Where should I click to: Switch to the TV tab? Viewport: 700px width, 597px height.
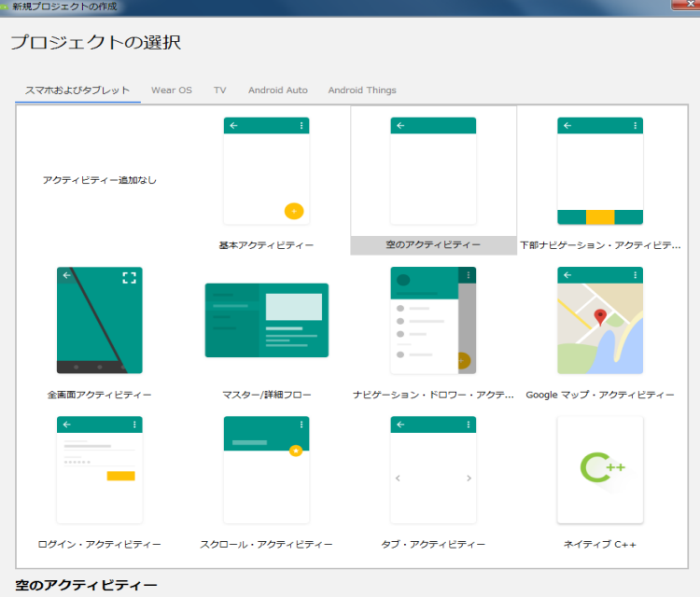pos(219,90)
